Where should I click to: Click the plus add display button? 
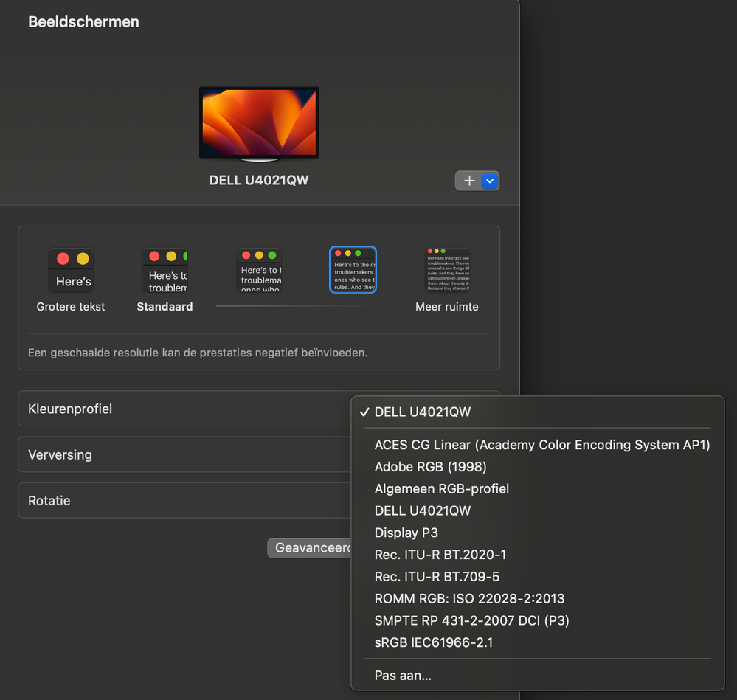tap(468, 181)
